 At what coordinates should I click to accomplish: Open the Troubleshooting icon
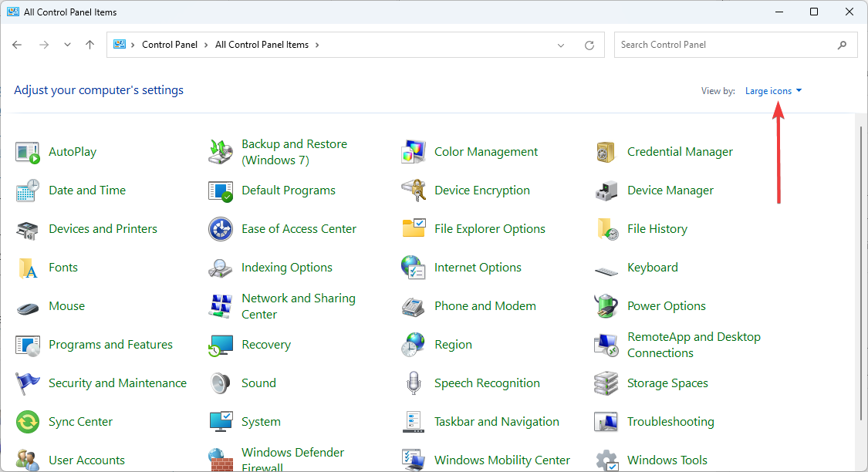[606, 422]
